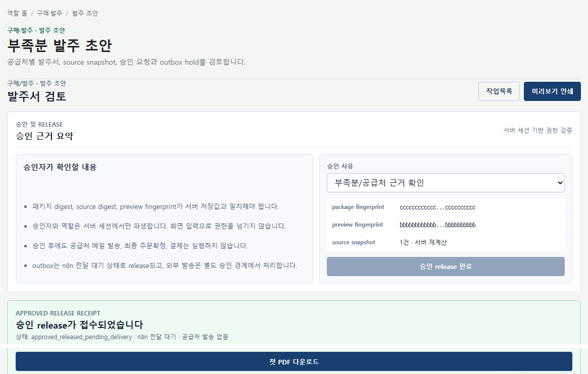The image size is (588, 374).
Task: Click the bullet about 패키지 digest 일치
Action: 155,206
